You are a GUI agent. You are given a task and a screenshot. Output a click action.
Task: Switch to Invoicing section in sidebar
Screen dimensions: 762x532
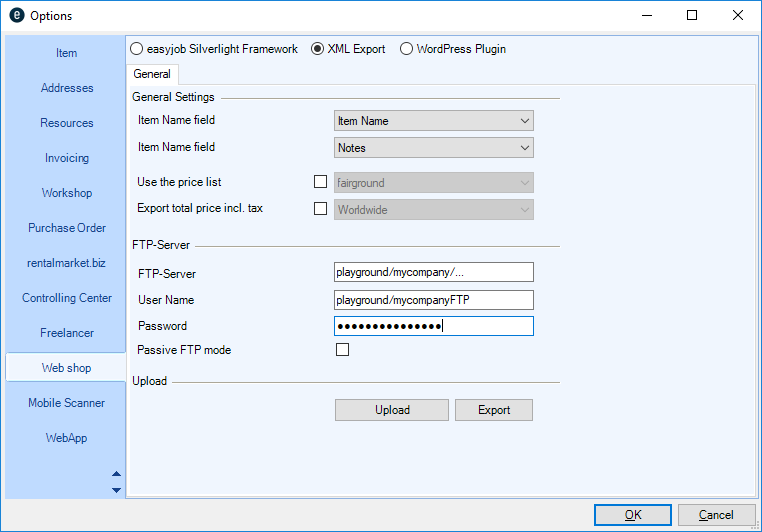click(67, 158)
